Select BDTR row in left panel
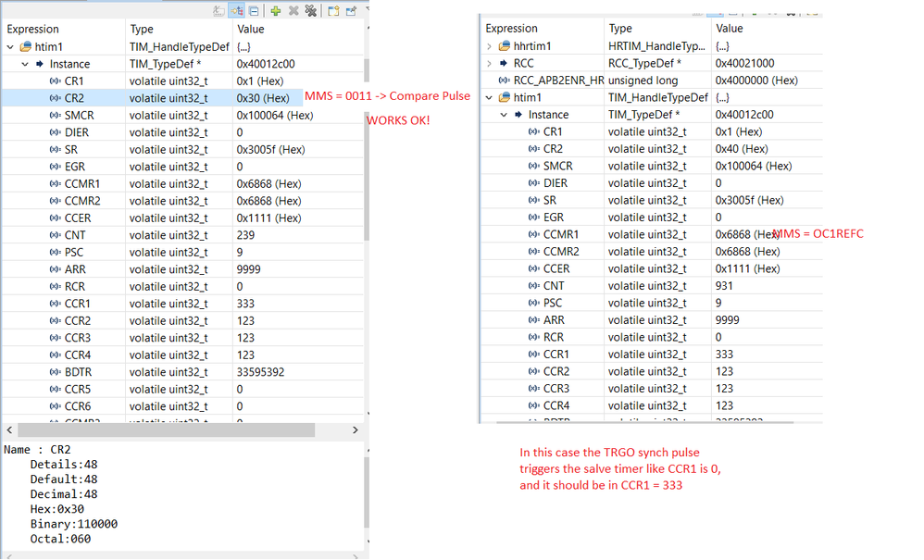Screen dimensions: 924x560 182,372
